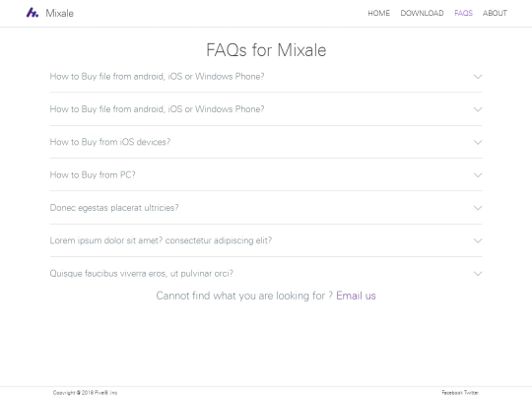Open the 'Email us' link
This screenshot has height=399, width=532.
(356, 296)
